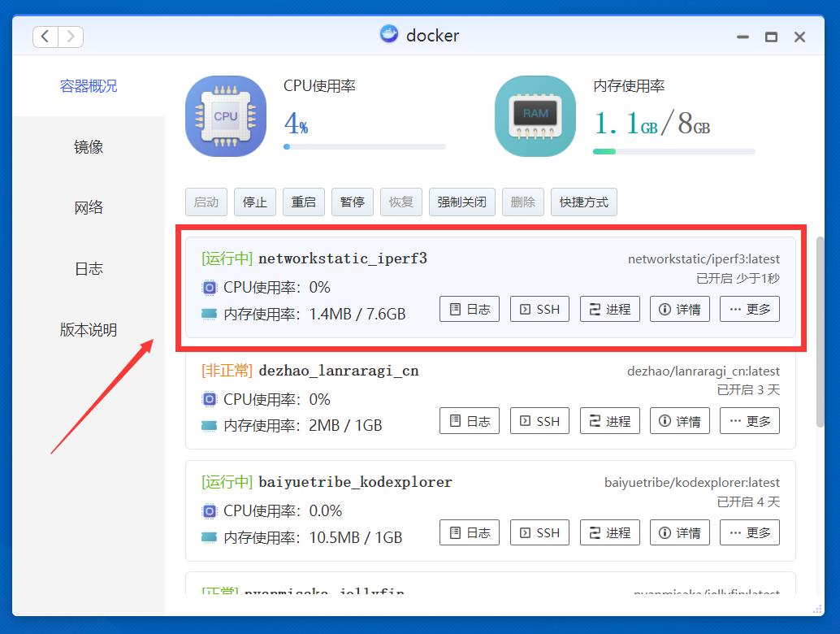
Task: Click the 强制关闭 button
Action: coord(461,202)
